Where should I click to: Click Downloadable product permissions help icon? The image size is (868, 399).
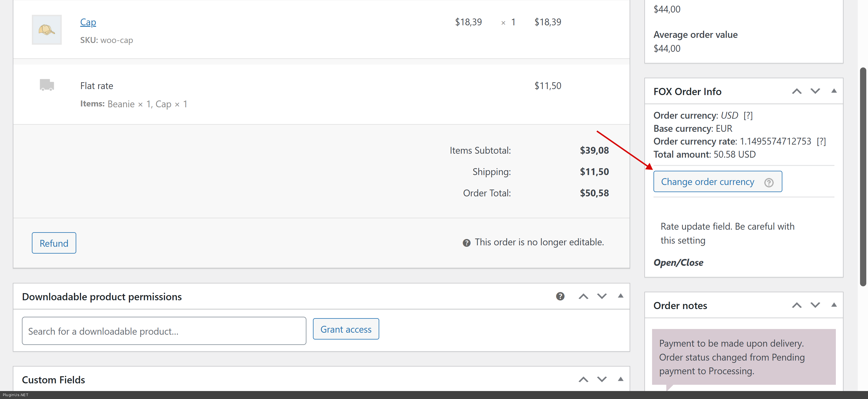click(x=560, y=296)
